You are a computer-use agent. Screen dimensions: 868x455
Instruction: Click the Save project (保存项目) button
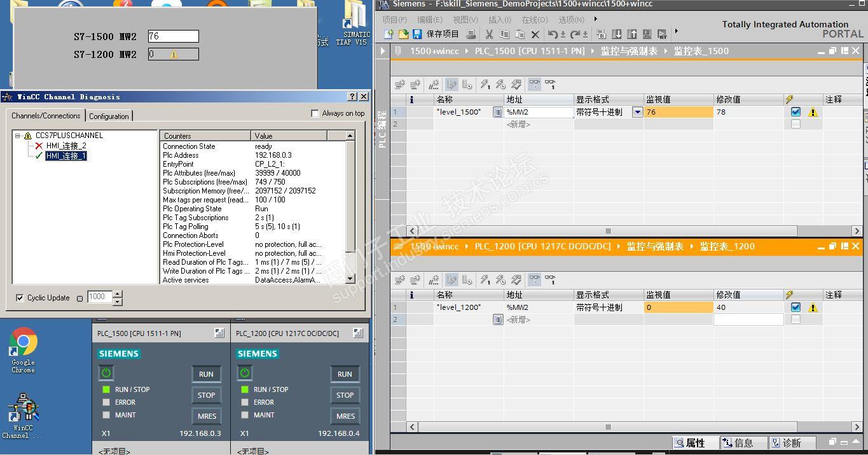pos(436,34)
